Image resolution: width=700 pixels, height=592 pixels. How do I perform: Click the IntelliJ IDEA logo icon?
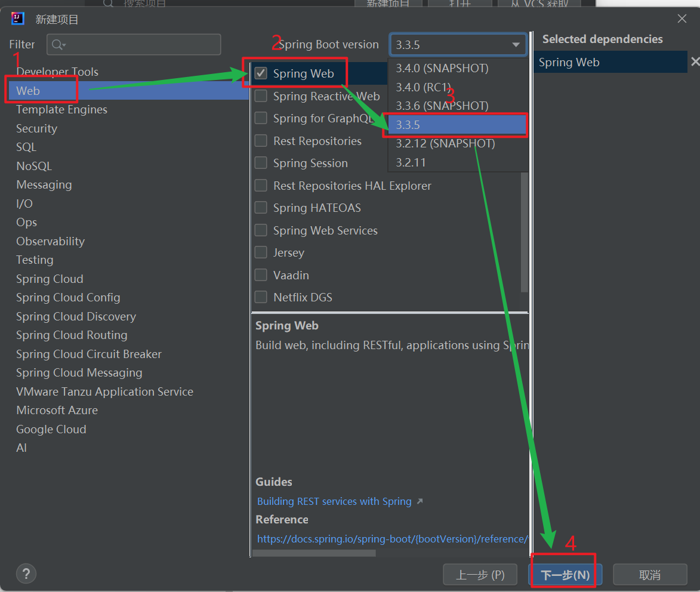click(x=17, y=18)
